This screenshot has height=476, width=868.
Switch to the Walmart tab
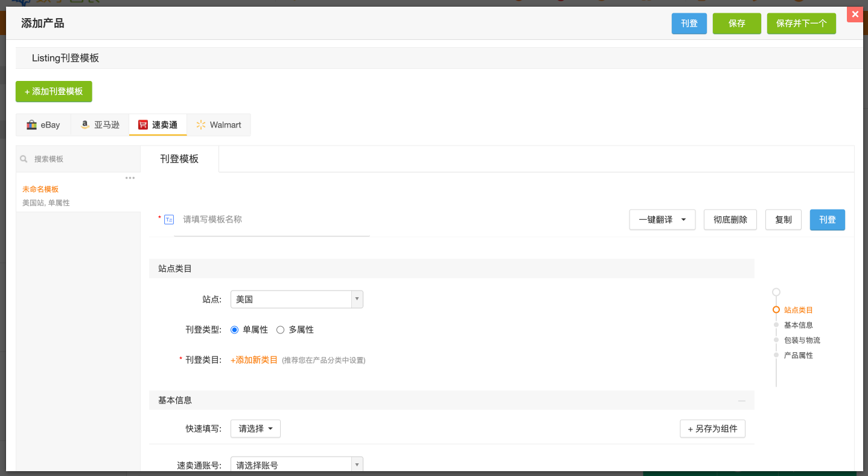[219, 125]
